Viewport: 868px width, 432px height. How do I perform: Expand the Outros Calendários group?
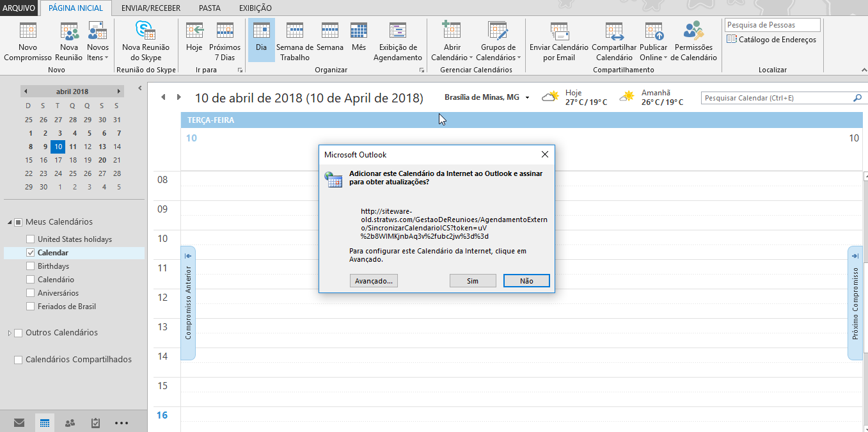pyautogui.click(x=10, y=333)
